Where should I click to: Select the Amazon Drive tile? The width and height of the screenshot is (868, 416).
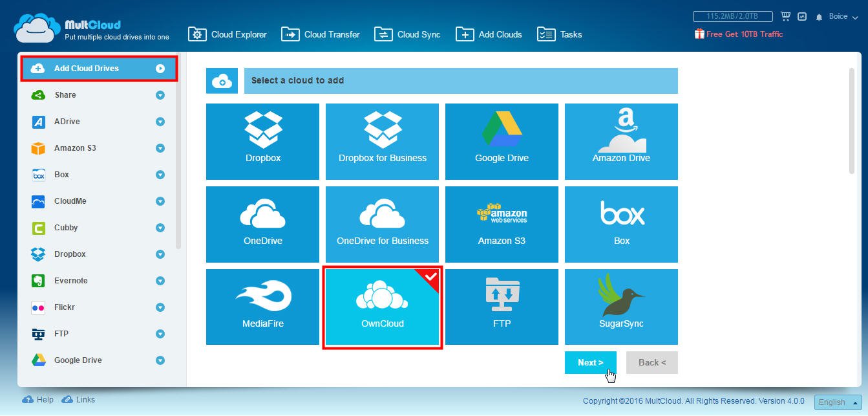(x=621, y=142)
